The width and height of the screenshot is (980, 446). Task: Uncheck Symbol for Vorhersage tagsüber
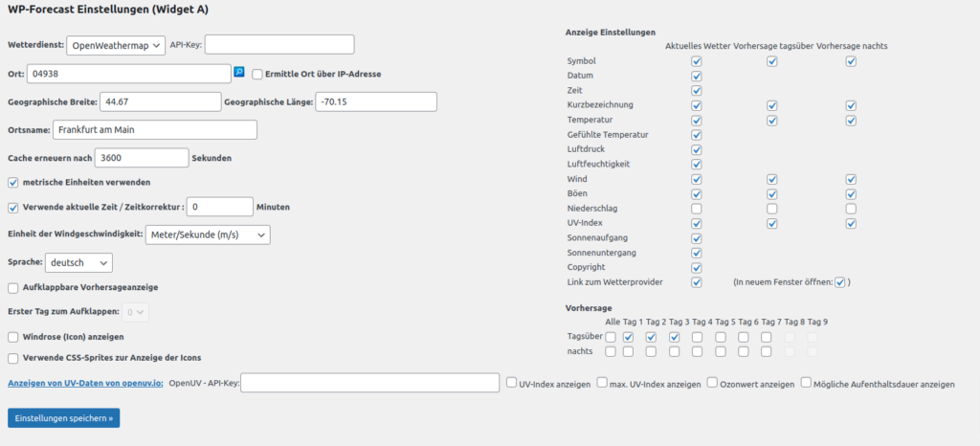point(772,61)
